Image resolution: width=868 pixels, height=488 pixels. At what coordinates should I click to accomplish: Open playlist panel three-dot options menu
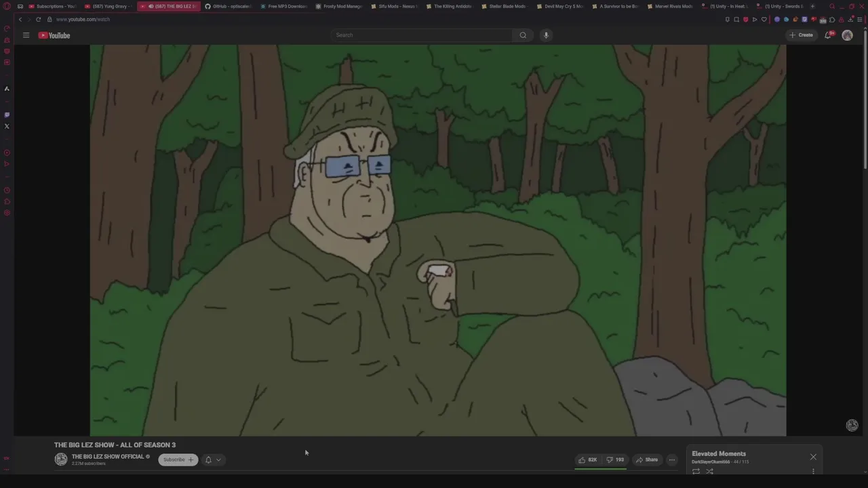813,471
